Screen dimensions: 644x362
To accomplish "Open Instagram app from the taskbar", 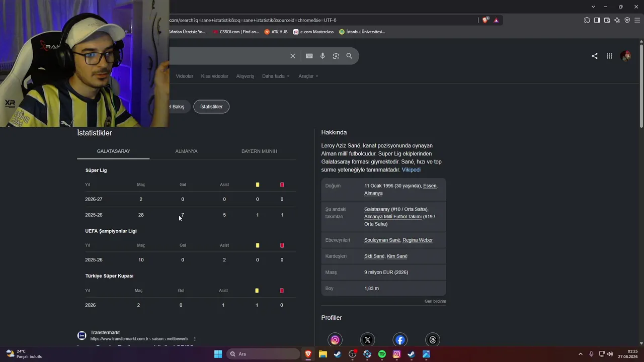I will (x=396, y=354).
